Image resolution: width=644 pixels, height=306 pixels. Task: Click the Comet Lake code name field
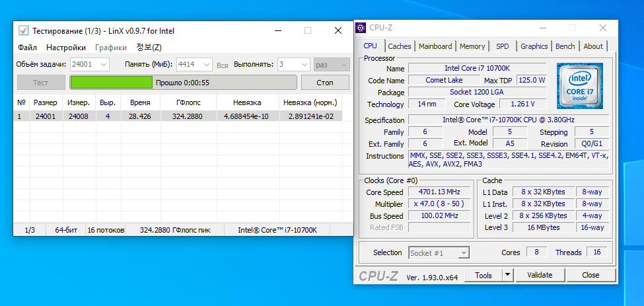pos(444,80)
